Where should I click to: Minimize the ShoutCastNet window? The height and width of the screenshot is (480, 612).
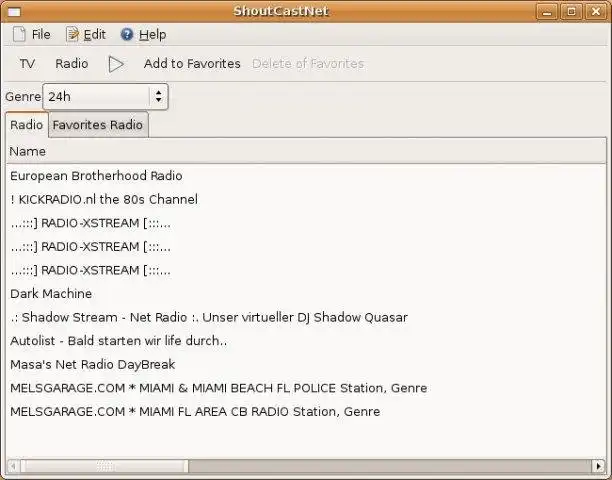[547, 12]
